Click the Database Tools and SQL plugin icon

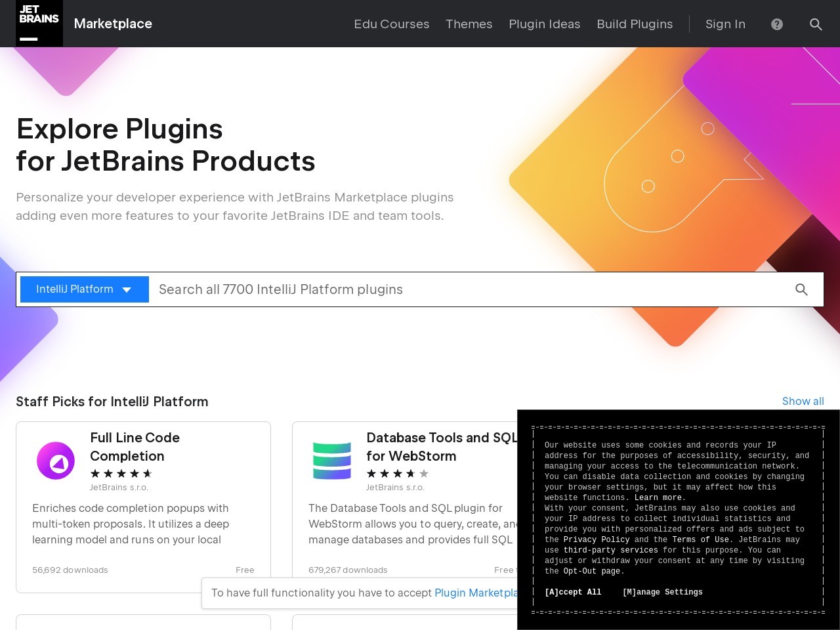(332, 461)
